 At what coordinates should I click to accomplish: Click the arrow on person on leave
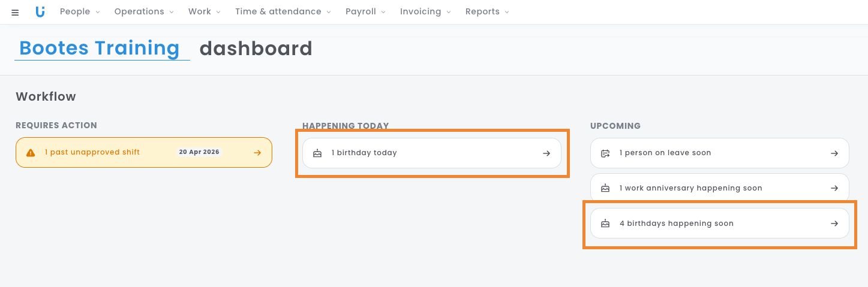click(x=834, y=153)
